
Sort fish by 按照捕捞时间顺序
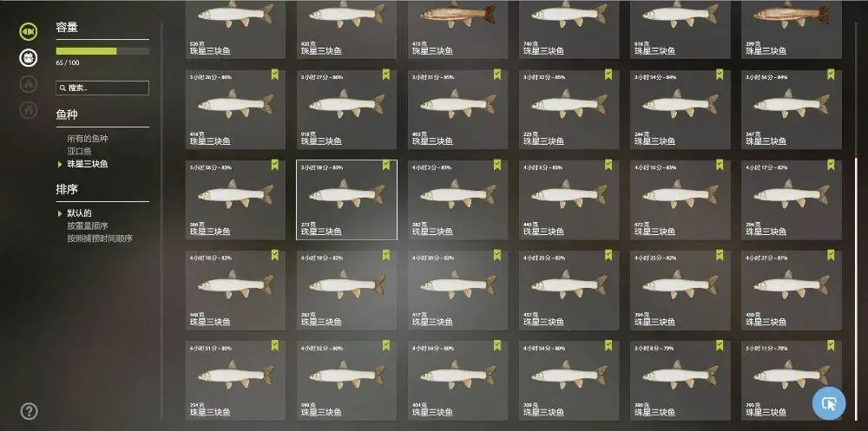(x=100, y=238)
